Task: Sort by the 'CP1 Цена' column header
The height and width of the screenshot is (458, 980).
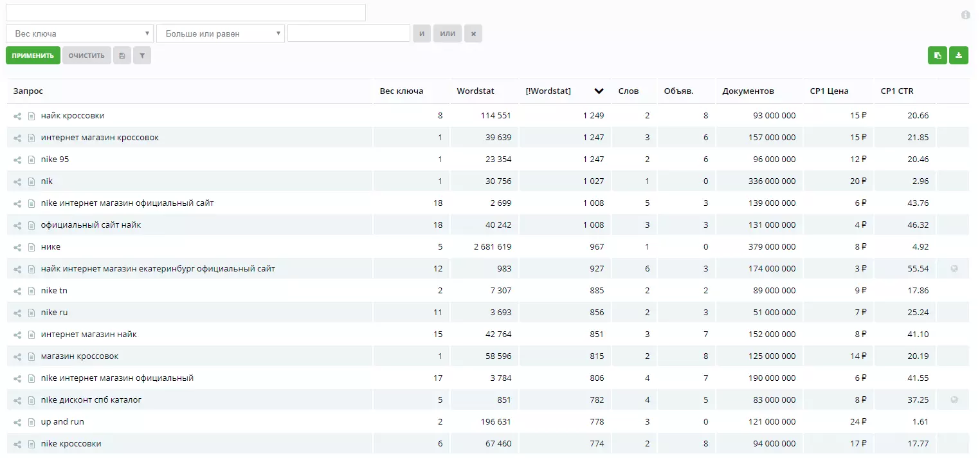Action: 829,91
